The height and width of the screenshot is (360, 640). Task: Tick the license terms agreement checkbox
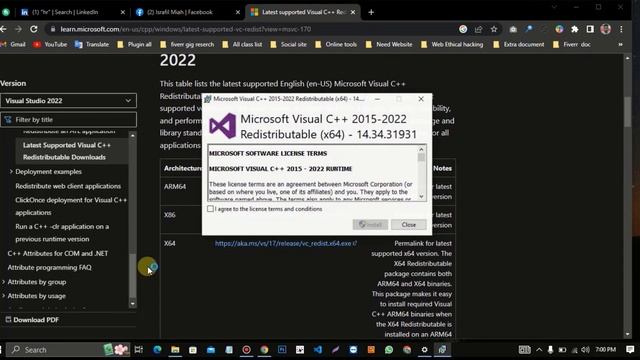(210, 209)
